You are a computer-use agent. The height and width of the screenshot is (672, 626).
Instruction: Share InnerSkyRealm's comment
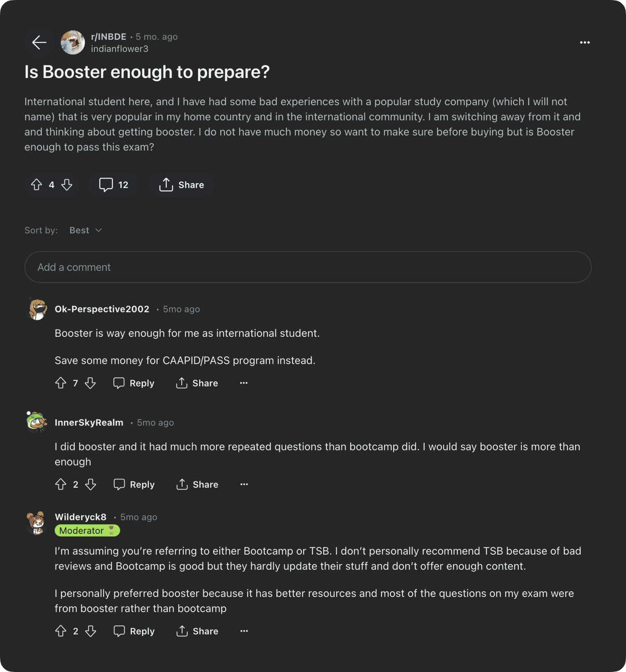pyautogui.click(x=197, y=484)
